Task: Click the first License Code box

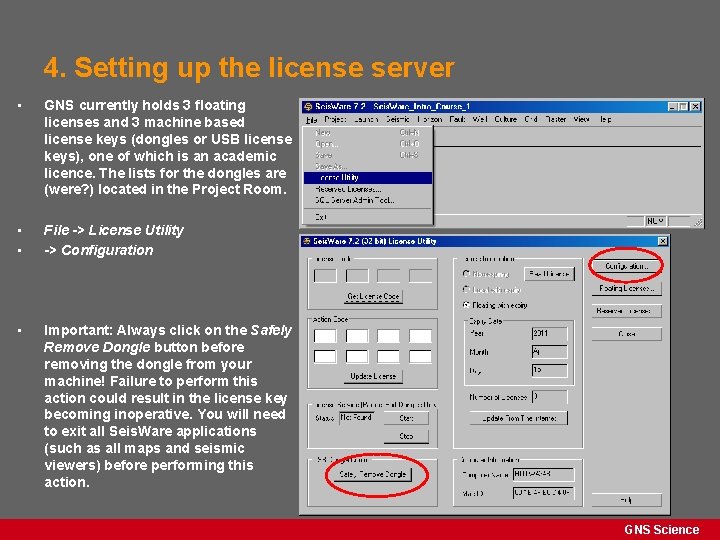Action: [325, 276]
